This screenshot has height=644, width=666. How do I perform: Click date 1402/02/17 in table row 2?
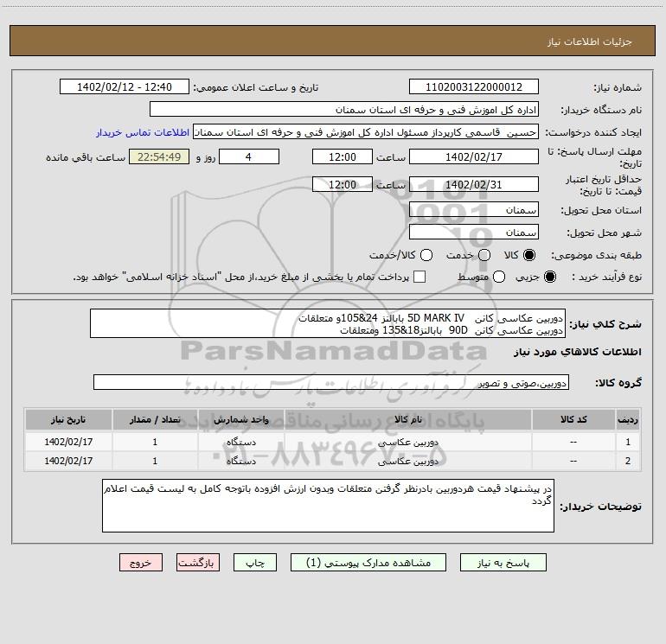pos(68,461)
